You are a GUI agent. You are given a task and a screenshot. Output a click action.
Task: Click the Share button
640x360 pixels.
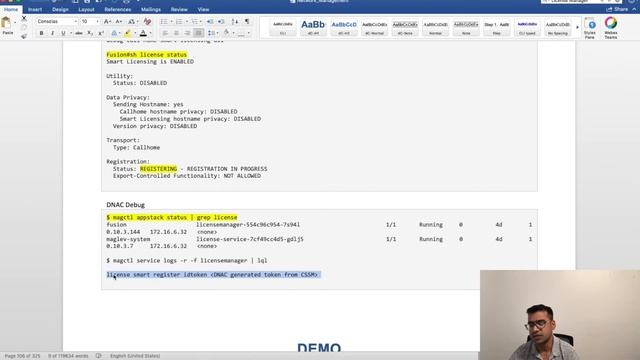(617, 9)
